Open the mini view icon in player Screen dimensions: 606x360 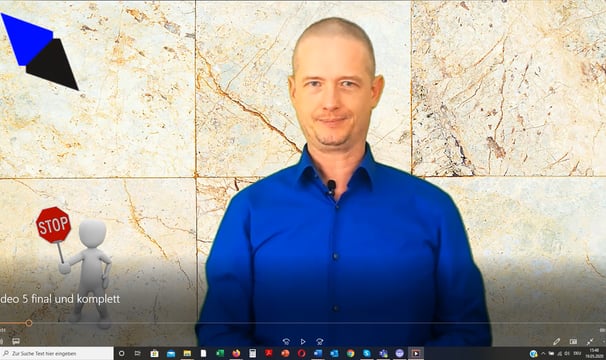(x=573, y=341)
